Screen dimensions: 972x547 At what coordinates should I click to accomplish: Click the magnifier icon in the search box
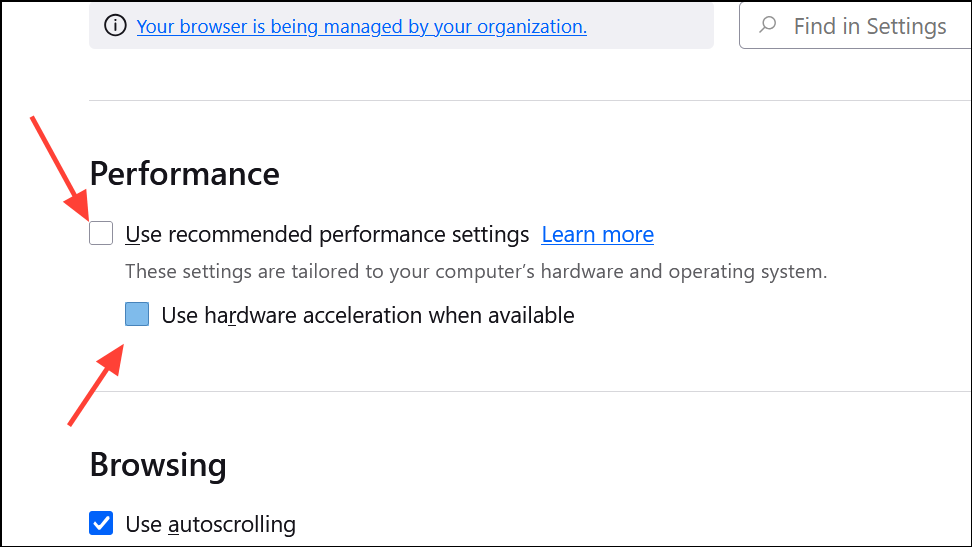[x=768, y=26]
